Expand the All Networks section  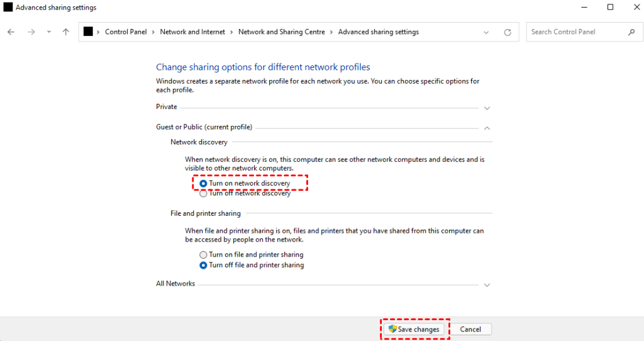pyautogui.click(x=487, y=285)
